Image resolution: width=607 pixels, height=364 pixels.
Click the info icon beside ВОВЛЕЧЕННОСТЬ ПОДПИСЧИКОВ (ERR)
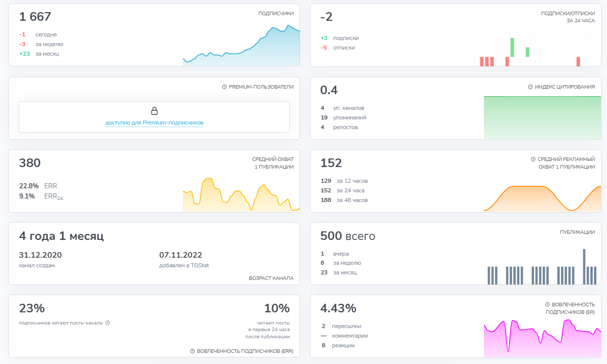coord(193,351)
